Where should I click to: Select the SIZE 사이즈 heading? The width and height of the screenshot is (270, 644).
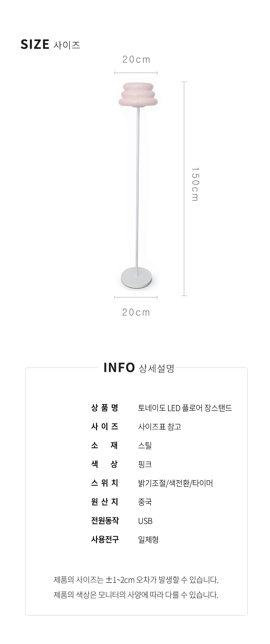[x=51, y=45]
